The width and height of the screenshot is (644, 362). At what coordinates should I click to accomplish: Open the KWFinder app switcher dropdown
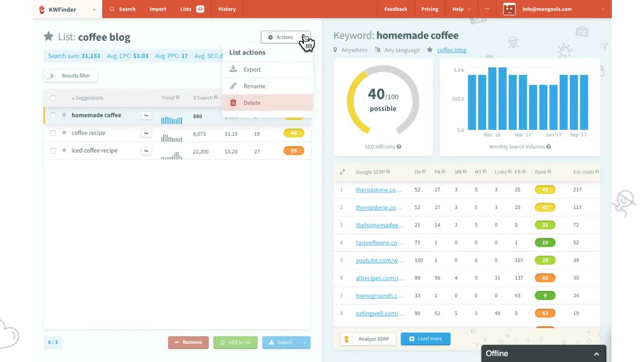tap(67, 9)
